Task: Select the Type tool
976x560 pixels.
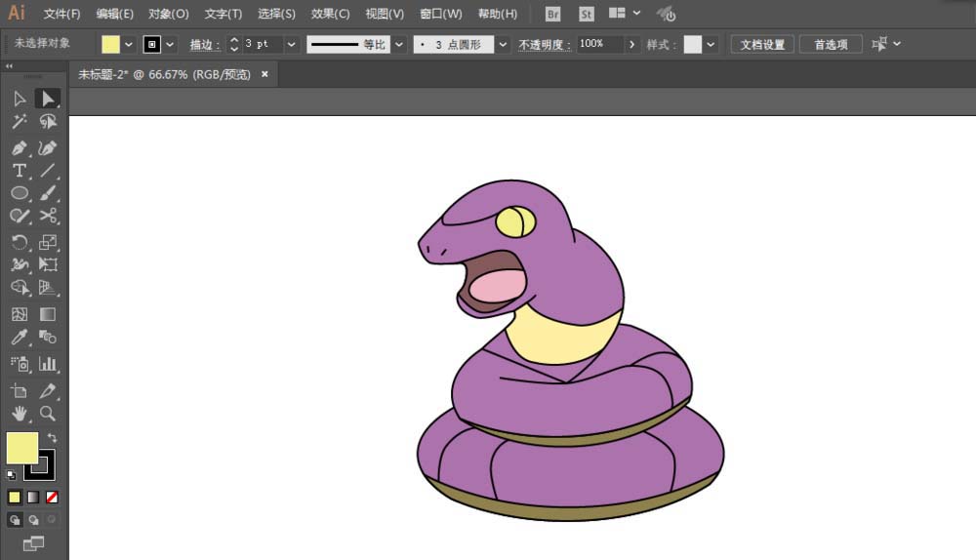Action: click(20, 171)
